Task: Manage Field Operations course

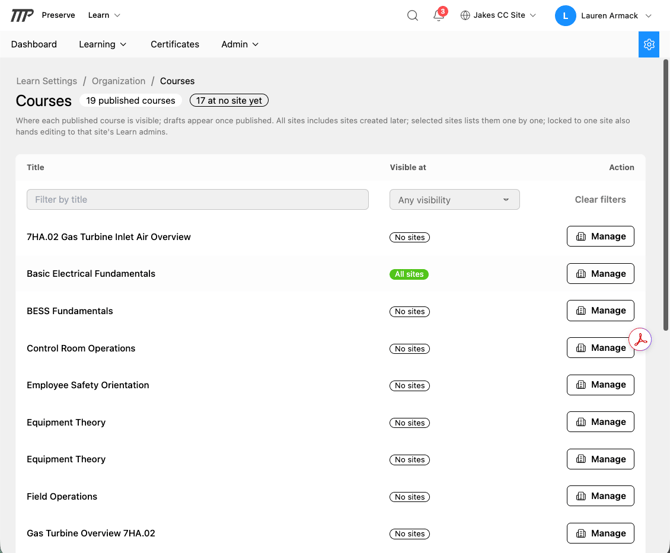Action: (600, 496)
